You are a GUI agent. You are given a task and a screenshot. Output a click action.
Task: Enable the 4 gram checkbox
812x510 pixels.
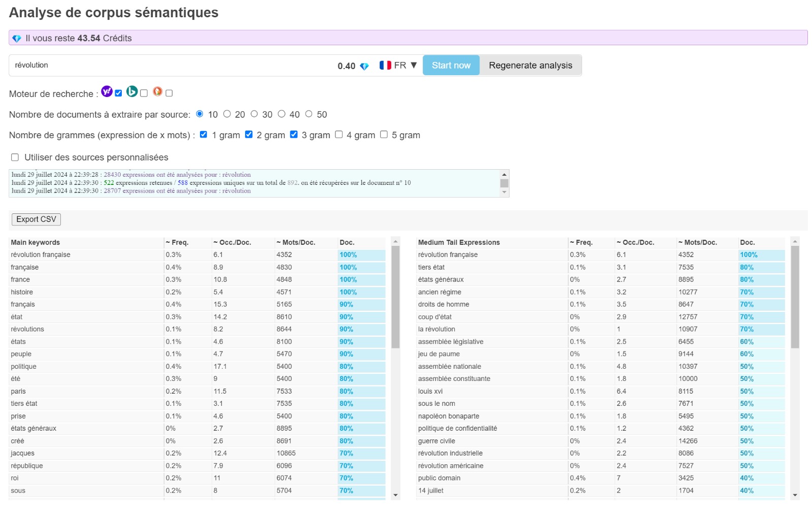(339, 134)
